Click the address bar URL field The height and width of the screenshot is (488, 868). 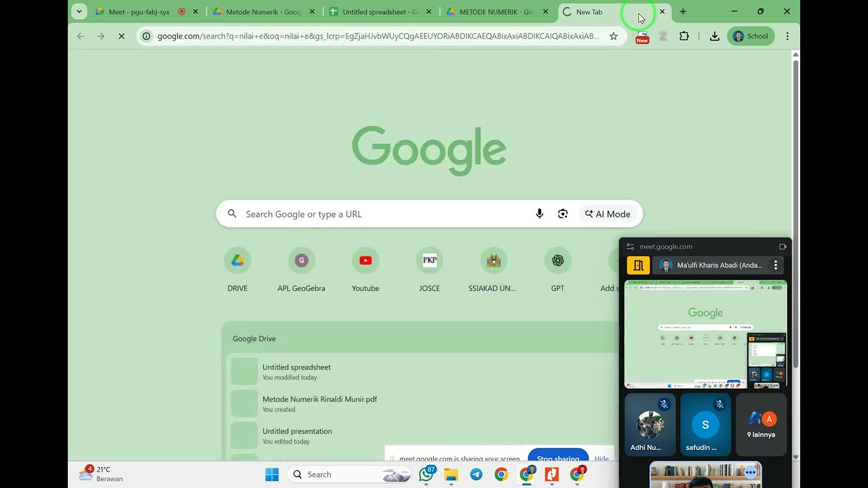click(x=378, y=36)
